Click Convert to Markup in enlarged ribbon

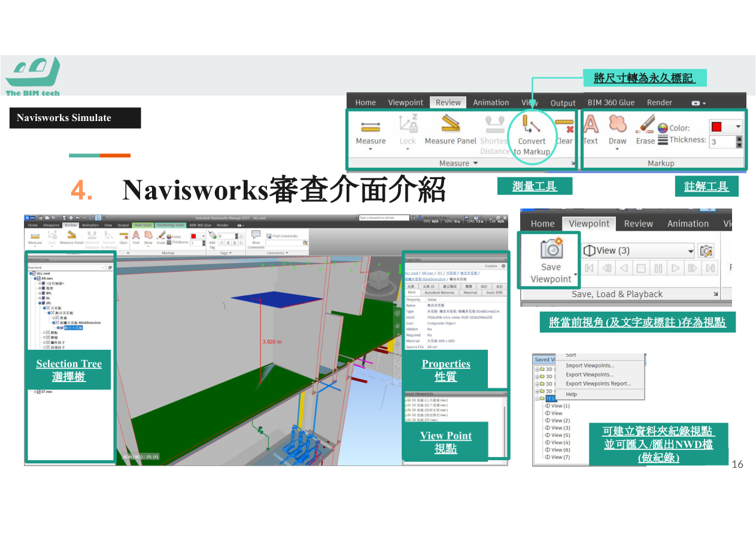tap(532, 135)
